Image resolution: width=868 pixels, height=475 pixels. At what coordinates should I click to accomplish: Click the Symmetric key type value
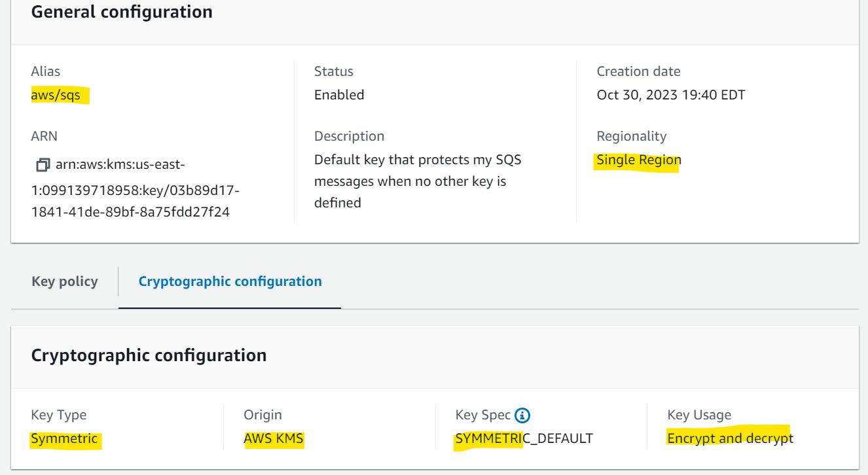pyautogui.click(x=64, y=438)
